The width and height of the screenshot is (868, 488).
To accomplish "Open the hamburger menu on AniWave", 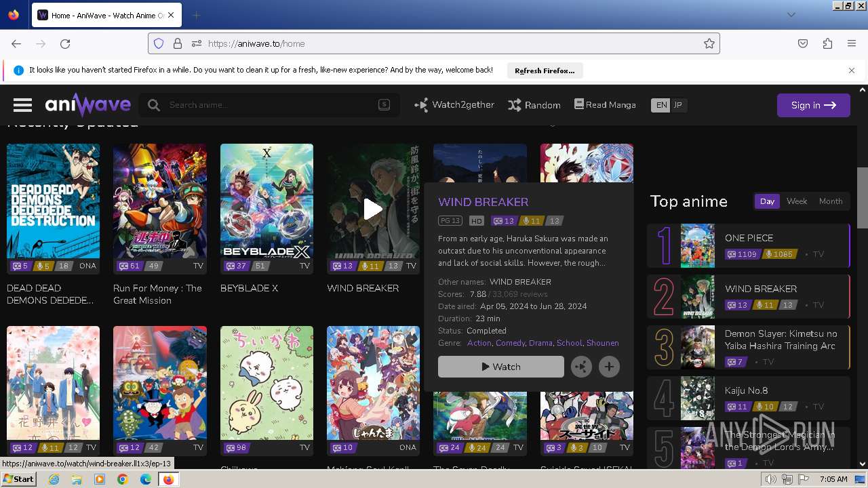I will tap(22, 105).
